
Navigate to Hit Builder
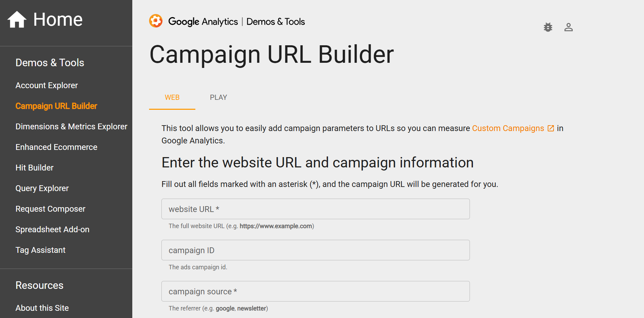point(34,168)
